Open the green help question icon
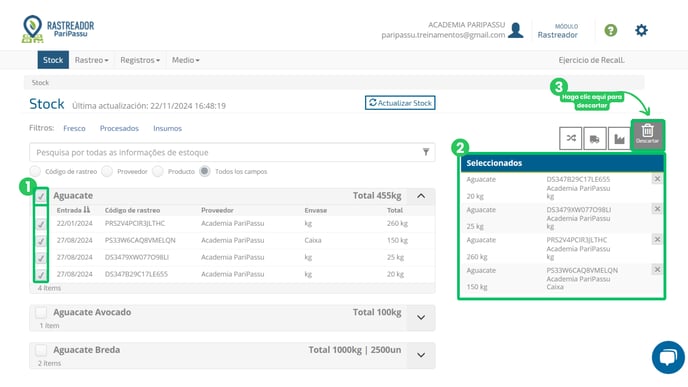Screen dimensions: 688x387 click(x=610, y=30)
